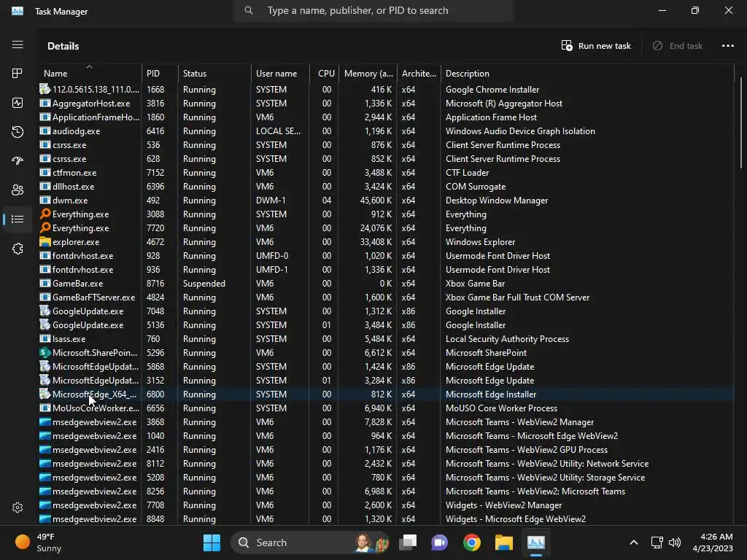Select csrss.exe with PID 536
747x560 pixels.
pos(386,145)
